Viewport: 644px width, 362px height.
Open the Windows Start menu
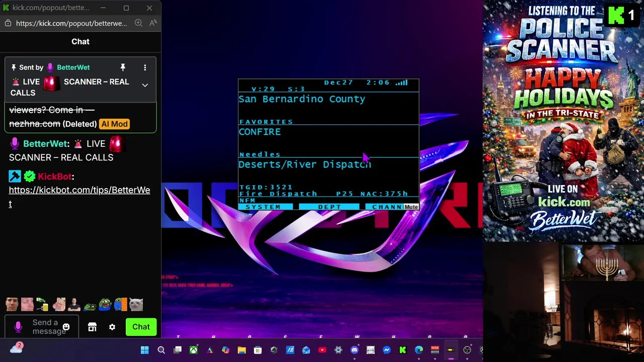click(145, 350)
